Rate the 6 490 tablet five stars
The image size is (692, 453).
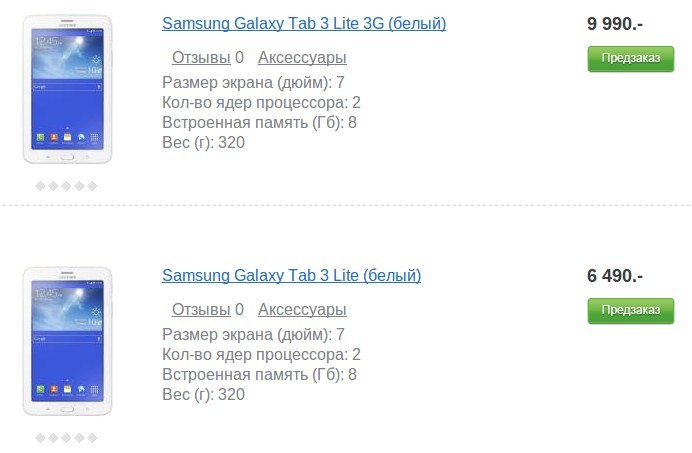tap(92, 438)
